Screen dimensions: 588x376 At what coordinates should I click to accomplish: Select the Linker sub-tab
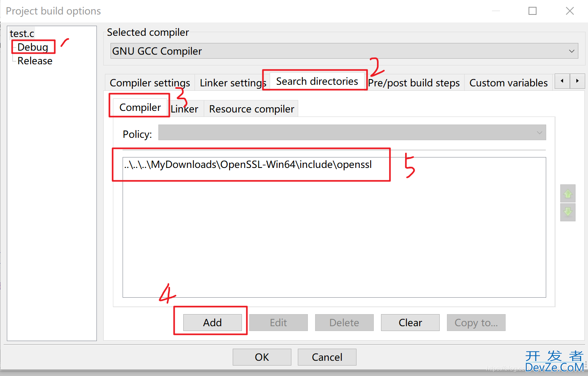184,109
